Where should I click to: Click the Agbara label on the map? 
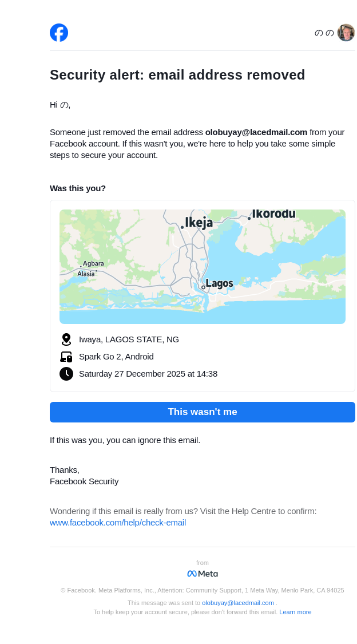[93, 263]
